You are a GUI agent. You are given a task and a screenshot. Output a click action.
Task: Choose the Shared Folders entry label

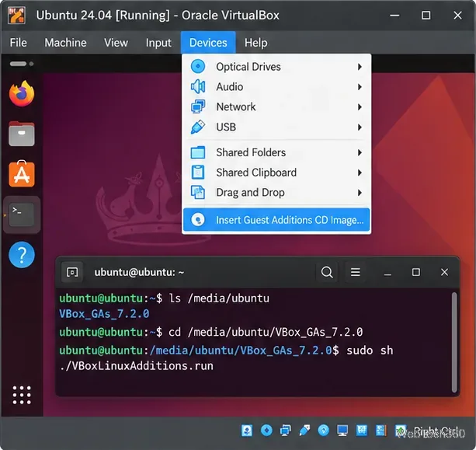[251, 152]
